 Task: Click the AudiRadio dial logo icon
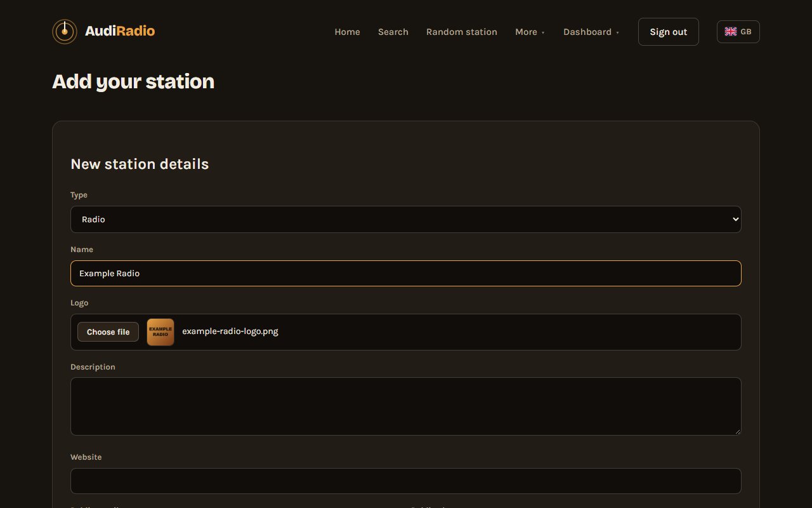coord(65,32)
